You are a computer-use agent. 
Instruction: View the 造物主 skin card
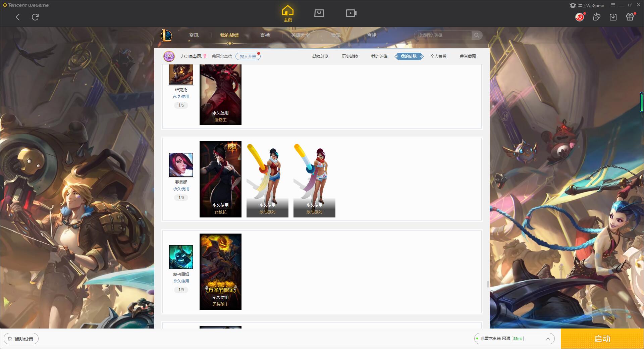[220, 95]
